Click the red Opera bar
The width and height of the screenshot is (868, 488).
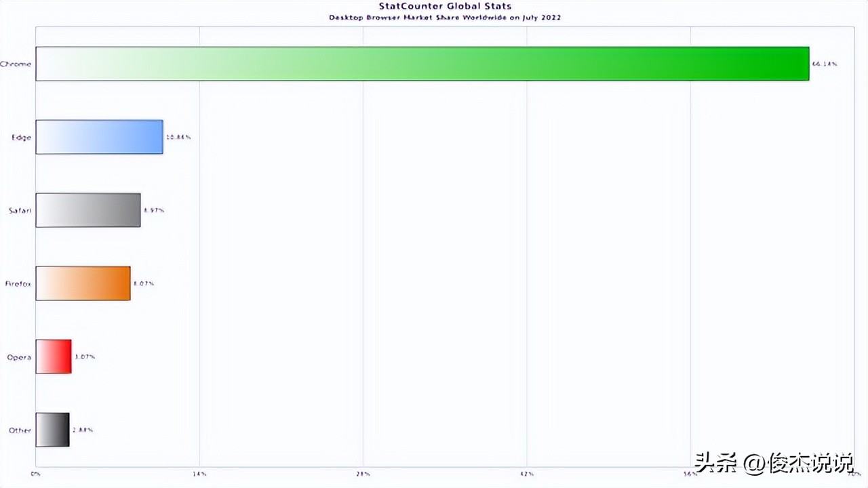click(x=54, y=357)
